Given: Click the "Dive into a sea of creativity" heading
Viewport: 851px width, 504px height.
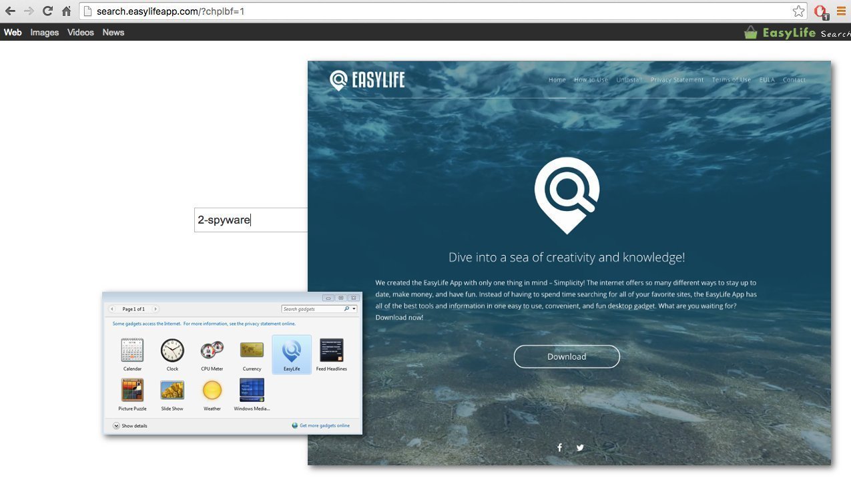Looking at the screenshot, I should click(x=567, y=258).
